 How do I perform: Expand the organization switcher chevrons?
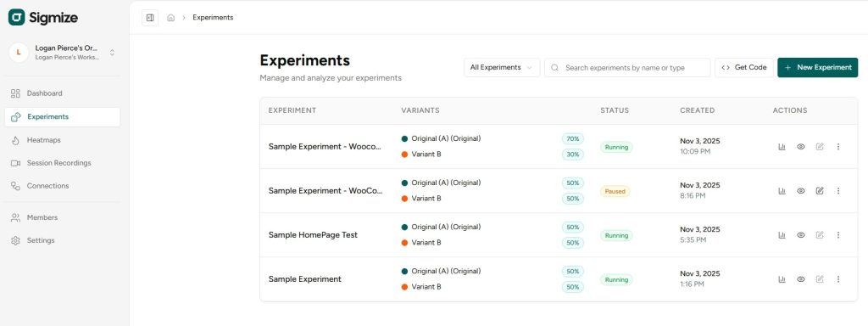(x=112, y=53)
